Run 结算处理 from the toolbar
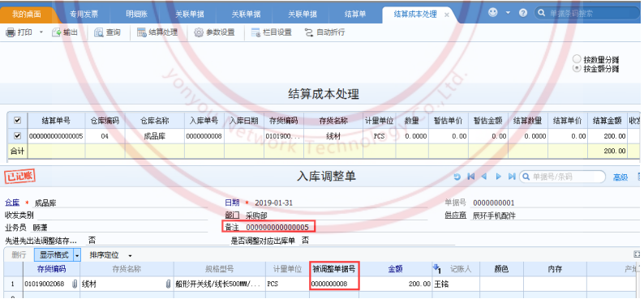This screenshot has height=303, width=644. pos(157,32)
